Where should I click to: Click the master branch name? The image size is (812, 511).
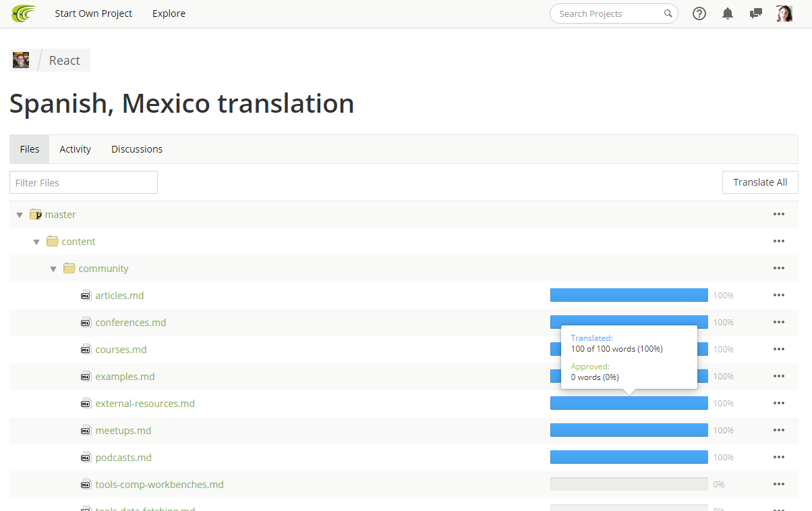point(61,215)
